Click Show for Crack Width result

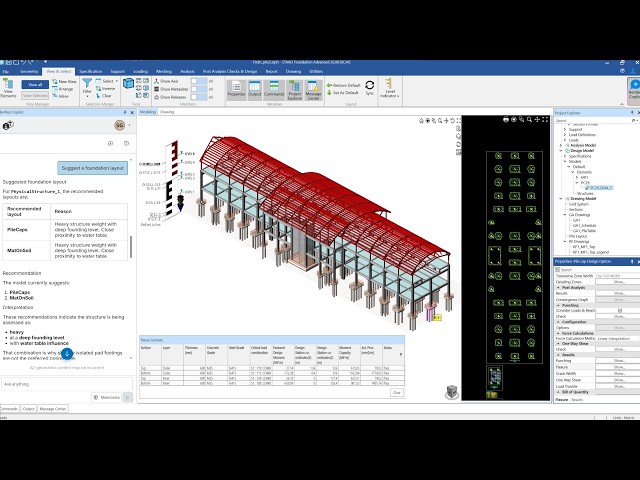(x=618, y=373)
